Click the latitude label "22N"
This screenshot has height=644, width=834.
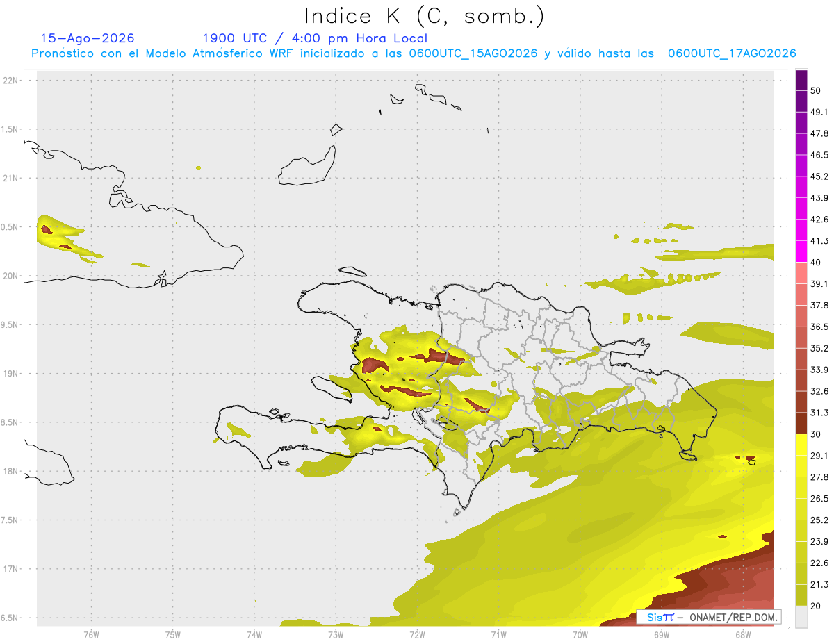click(10, 81)
